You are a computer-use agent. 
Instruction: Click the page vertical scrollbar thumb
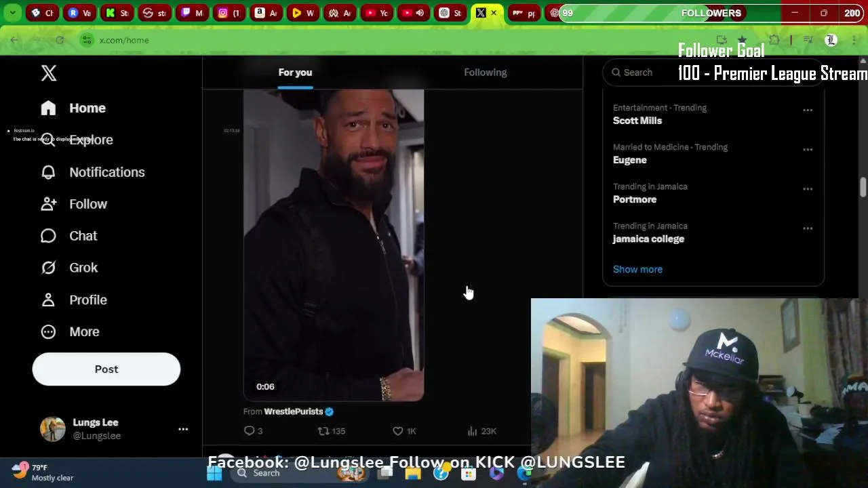pyautogui.click(x=863, y=187)
